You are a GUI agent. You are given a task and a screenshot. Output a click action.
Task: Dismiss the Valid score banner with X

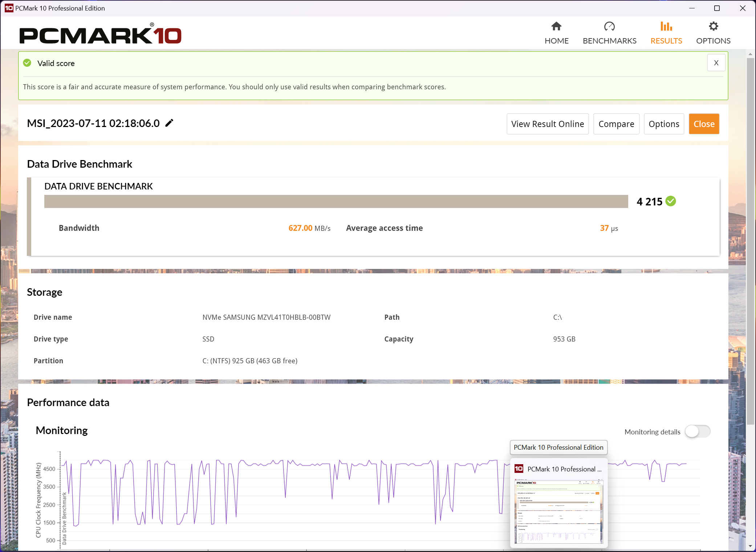coord(716,63)
